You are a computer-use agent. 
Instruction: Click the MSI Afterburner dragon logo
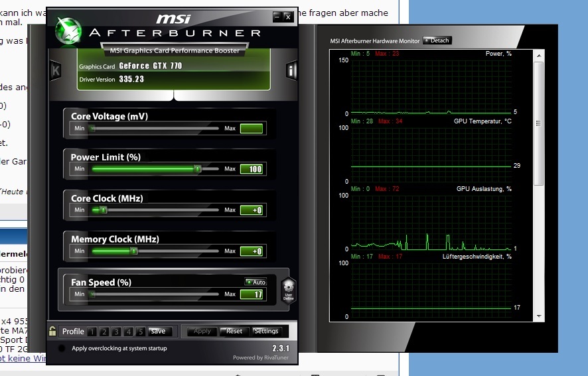coord(68,31)
